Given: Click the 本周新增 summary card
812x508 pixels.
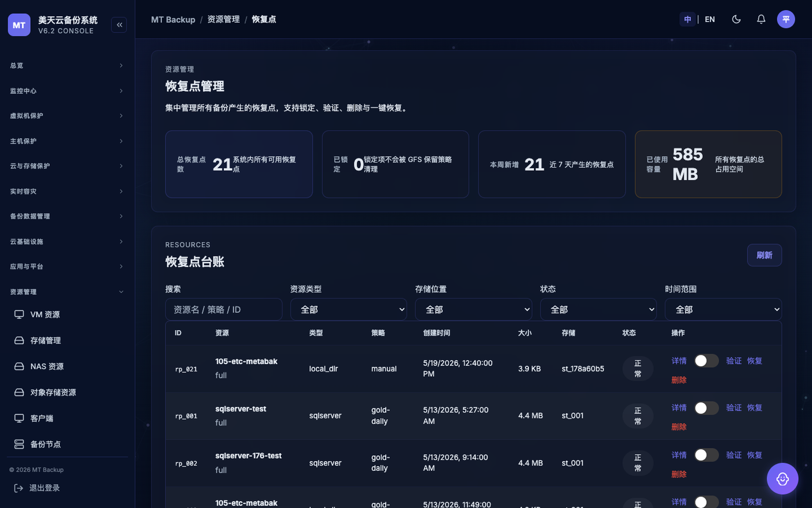Looking at the screenshot, I should coord(552,164).
